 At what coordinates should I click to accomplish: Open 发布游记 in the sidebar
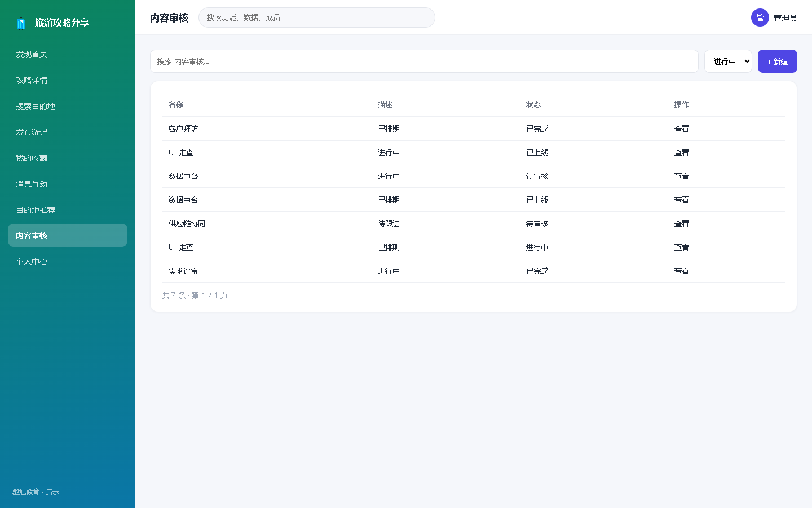(68, 132)
